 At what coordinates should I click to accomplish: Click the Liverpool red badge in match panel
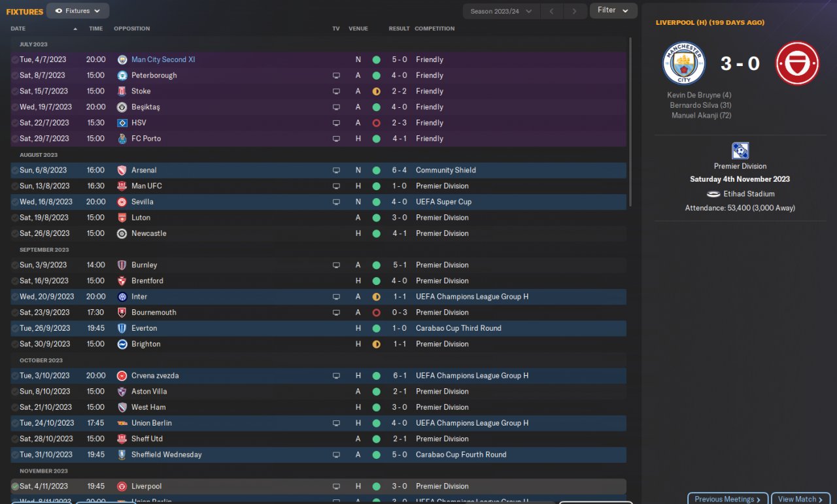(x=798, y=63)
